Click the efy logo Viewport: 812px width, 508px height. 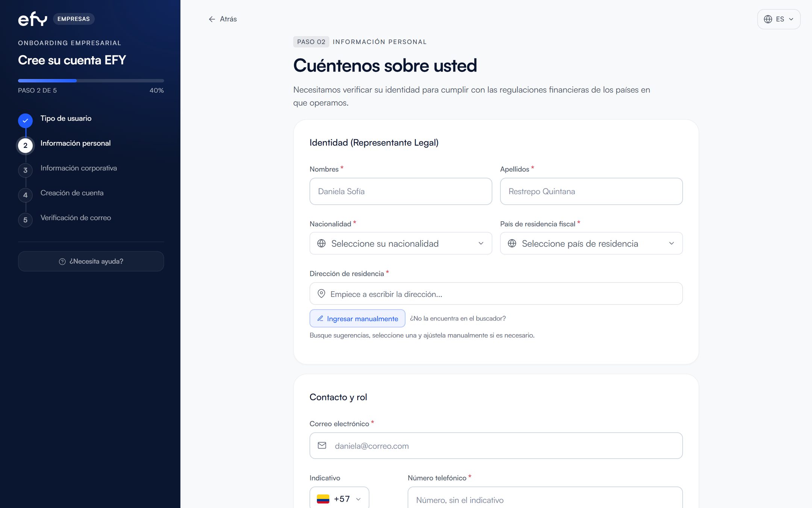coord(33,19)
